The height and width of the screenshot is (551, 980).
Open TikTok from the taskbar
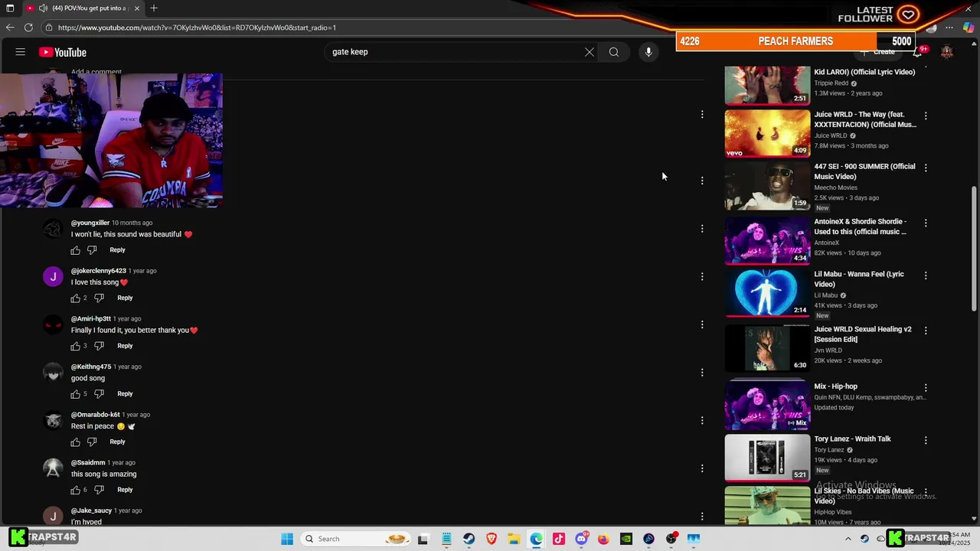click(x=558, y=539)
